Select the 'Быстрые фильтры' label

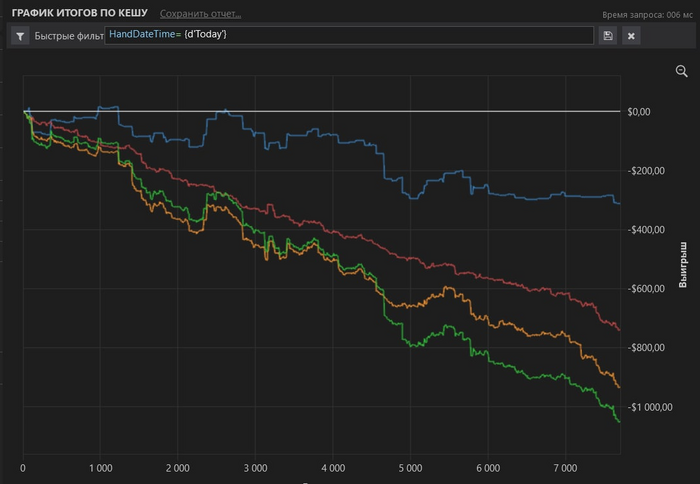pos(69,36)
